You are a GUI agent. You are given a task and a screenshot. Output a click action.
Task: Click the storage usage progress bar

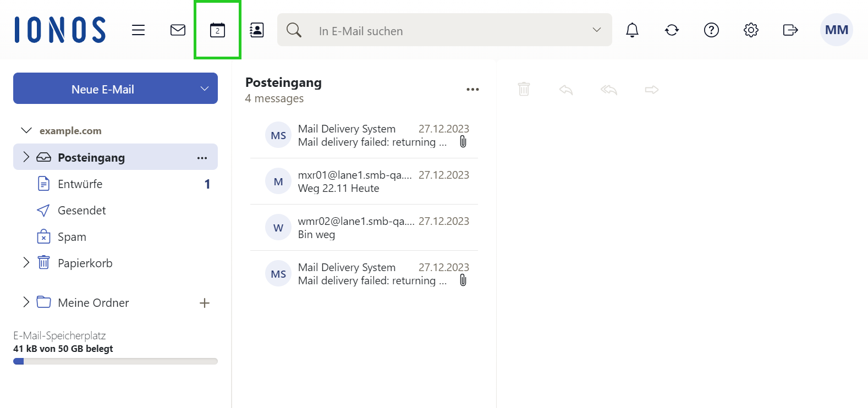pyautogui.click(x=116, y=361)
